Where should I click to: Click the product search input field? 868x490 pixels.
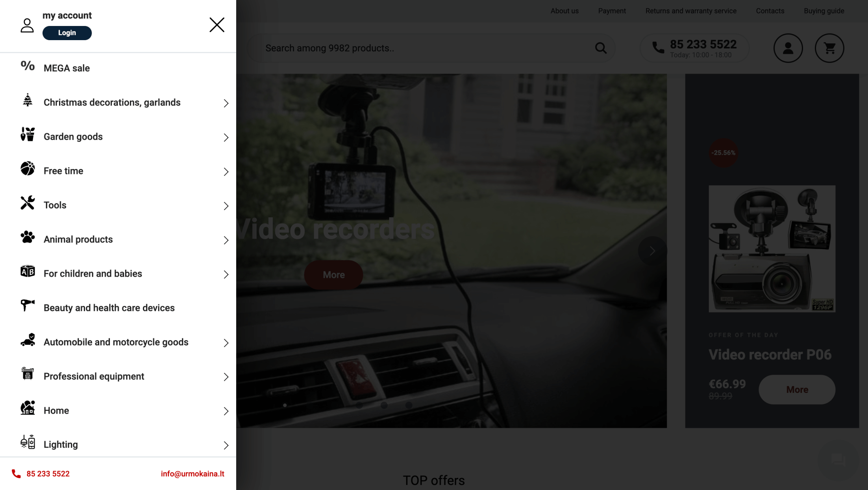[x=431, y=48]
